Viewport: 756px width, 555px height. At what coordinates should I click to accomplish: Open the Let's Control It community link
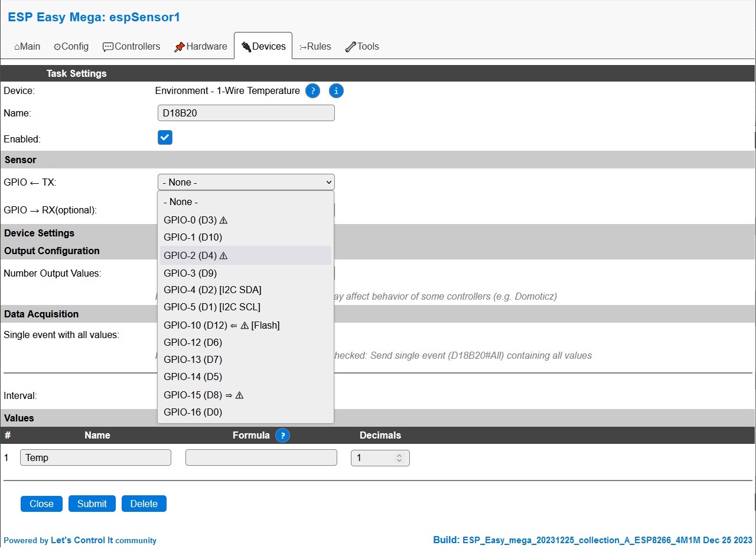(103, 540)
